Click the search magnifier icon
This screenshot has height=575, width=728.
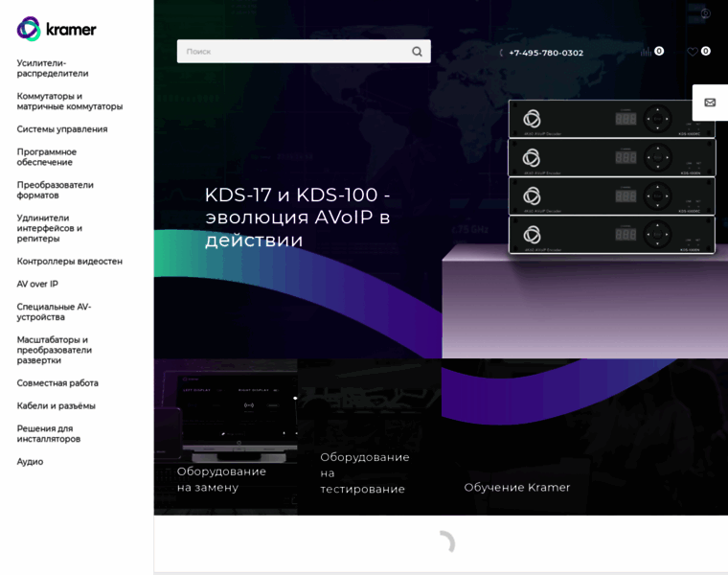417,52
